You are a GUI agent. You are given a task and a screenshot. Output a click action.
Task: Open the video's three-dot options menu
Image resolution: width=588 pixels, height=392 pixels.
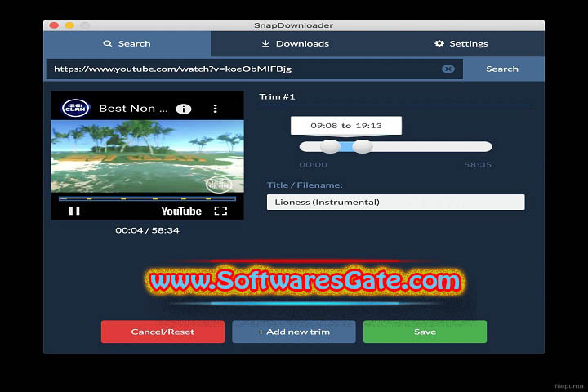215,109
